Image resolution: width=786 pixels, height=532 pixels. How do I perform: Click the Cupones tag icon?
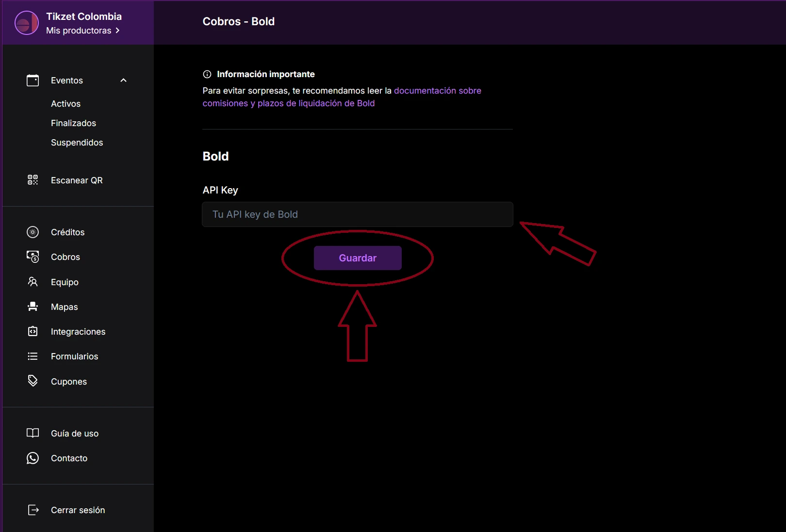(33, 381)
